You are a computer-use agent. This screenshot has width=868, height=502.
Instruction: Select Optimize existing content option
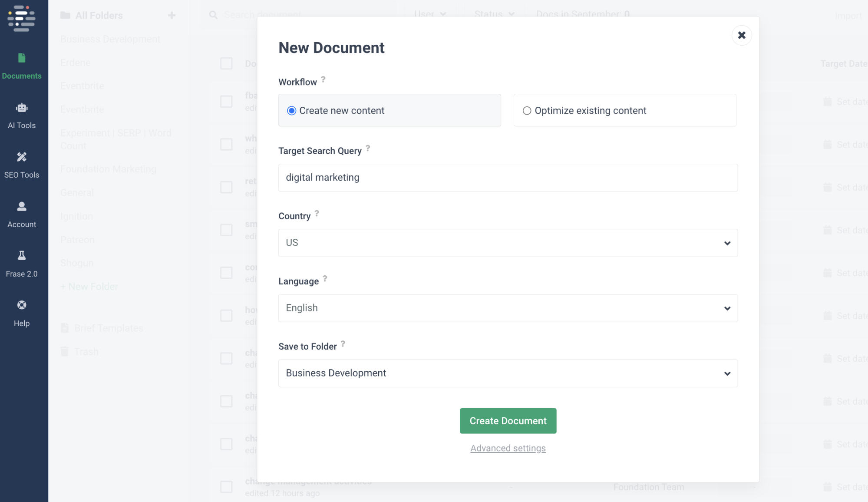(x=527, y=111)
